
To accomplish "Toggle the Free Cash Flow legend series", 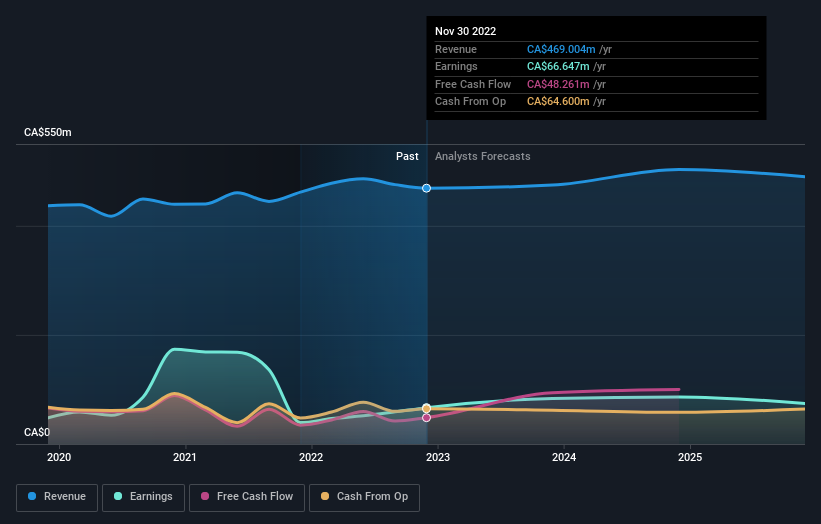I will [x=247, y=497].
